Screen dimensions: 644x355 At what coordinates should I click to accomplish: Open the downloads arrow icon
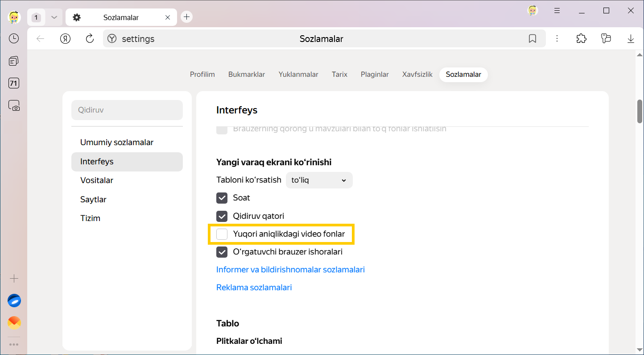(x=631, y=39)
